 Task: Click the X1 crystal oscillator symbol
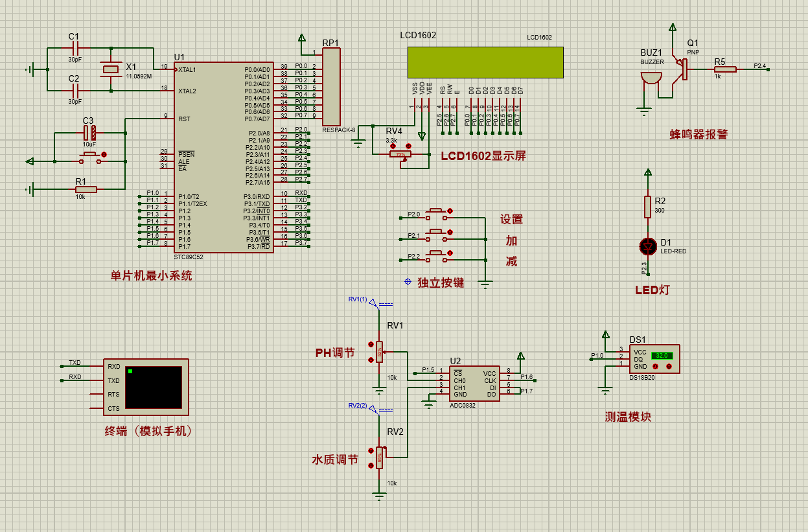tap(111, 69)
